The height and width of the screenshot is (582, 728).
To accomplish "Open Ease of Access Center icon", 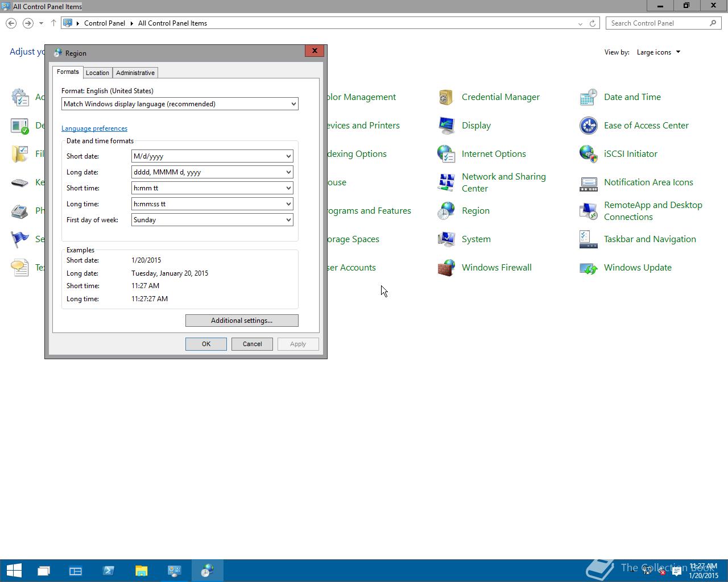I will (x=588, y=126).
